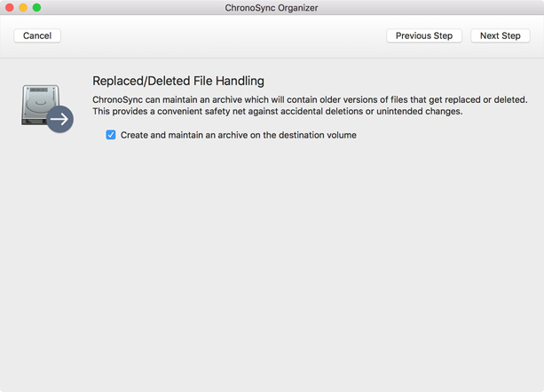
Task: Click the hard drive icon
Action: click(40, 105)
